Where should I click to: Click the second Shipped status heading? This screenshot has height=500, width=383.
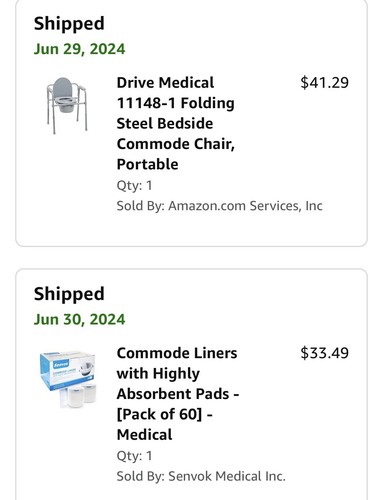coord(69,294)
